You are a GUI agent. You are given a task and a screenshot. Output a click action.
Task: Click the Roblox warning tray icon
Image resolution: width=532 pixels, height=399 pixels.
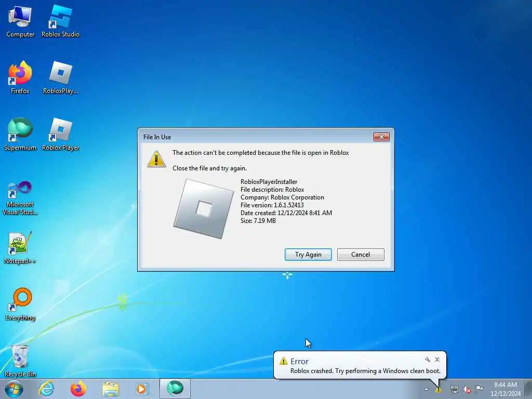(x=438, y=390)
